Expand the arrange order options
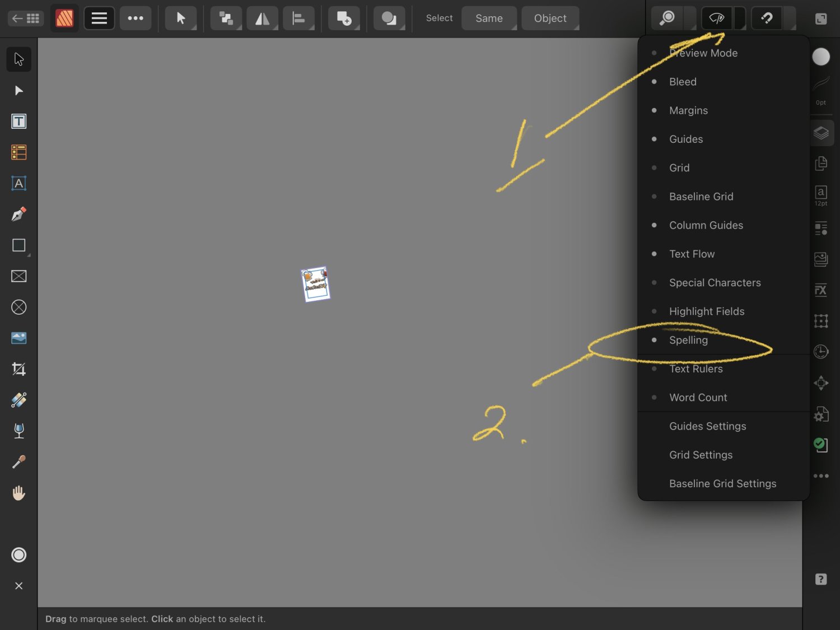Viewport: 840px width, 630px height. pyautogui.click(x=226, y=18)
